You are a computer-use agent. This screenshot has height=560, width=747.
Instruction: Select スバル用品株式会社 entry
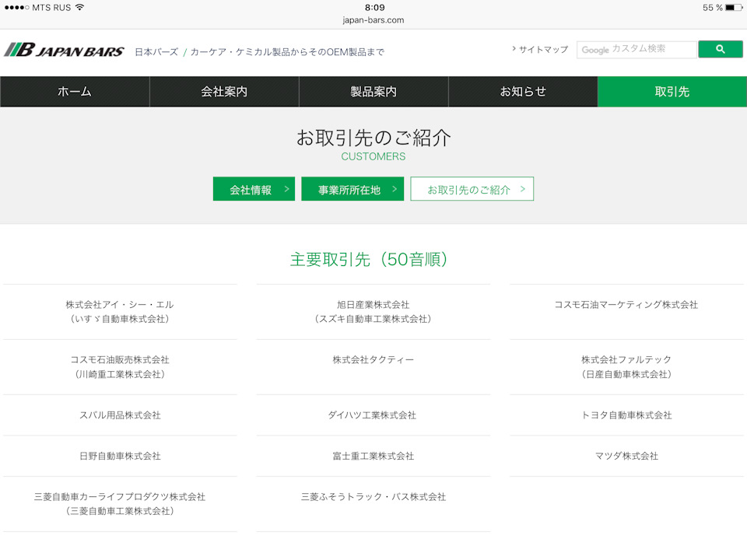pos(120,415)
